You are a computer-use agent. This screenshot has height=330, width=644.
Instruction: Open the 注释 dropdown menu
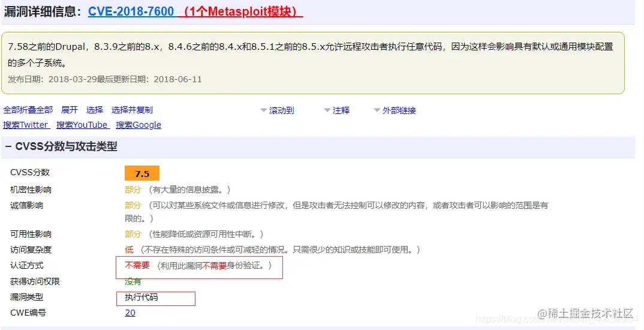[337, 110]
